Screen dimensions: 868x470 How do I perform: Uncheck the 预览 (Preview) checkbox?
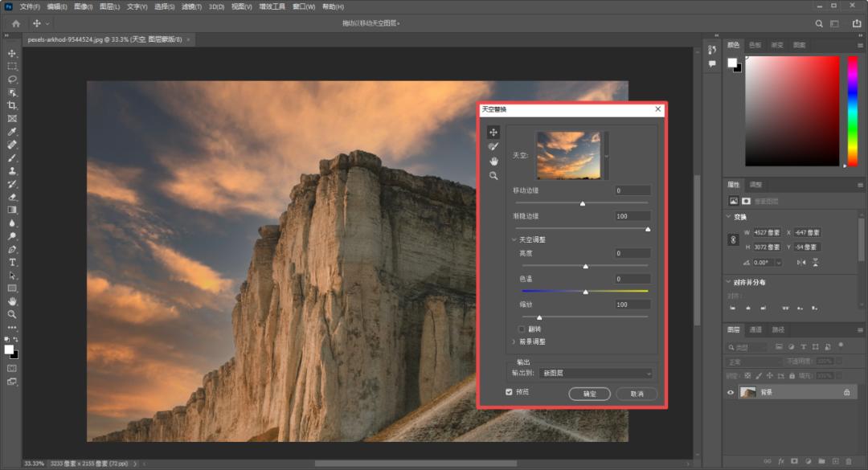click(509, 392)
